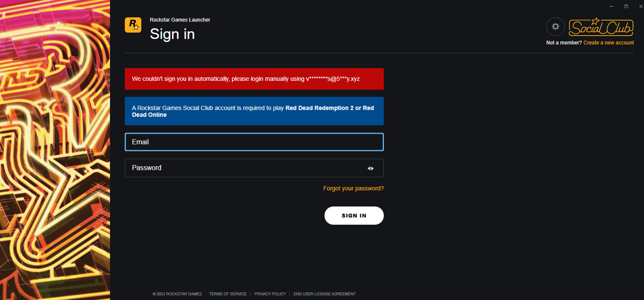Click the SIGN IN button
Image resolution: width=644 pixels, height=300 pixels.
354,215
